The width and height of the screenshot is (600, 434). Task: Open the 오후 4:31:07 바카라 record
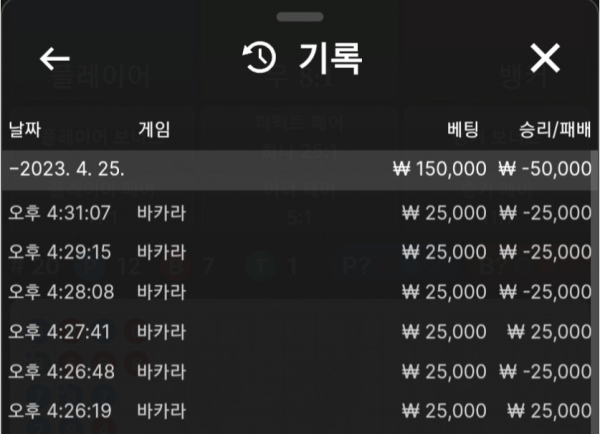pyautogui.click(x=300, y=212)
